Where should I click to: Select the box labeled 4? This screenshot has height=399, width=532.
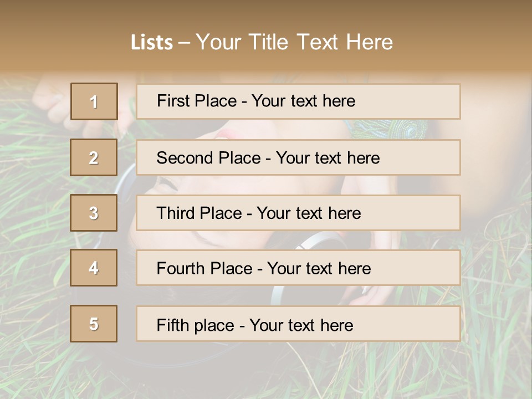tap(94, 268)
